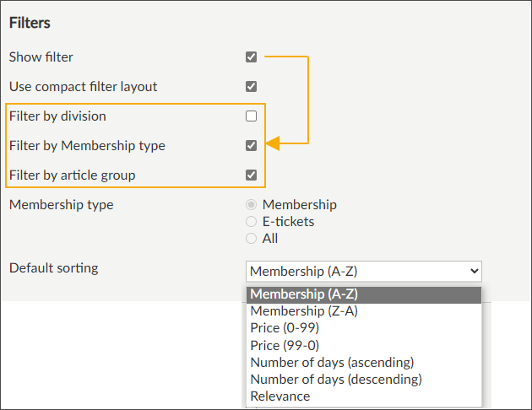Click the Default sorting label
This screenshot has width=532, height=410.
(53, 267)
